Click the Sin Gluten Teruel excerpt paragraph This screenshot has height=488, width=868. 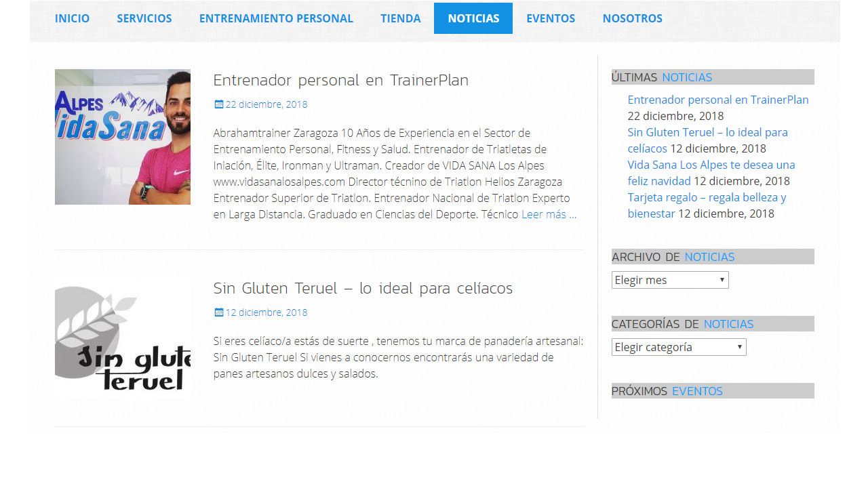399,357
